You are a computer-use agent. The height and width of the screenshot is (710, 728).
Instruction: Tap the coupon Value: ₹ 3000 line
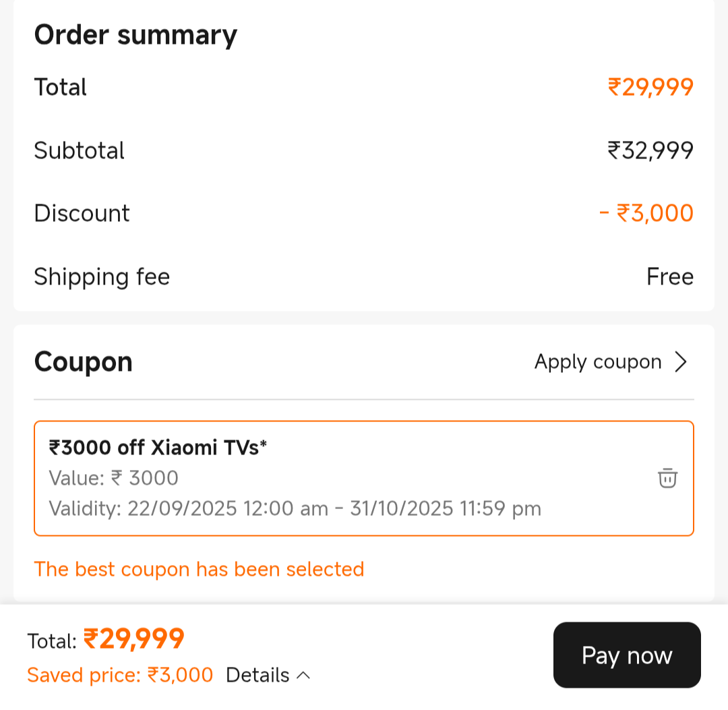pos(113,478)
